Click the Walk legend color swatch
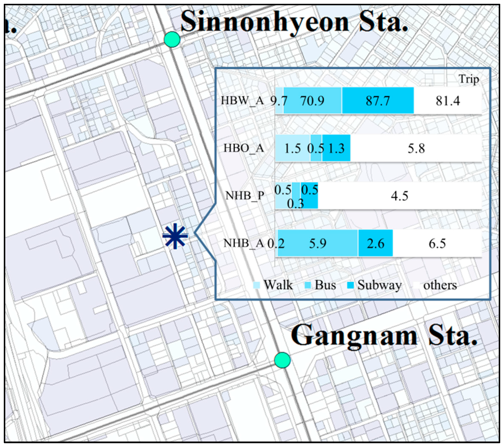 [x=256, y=285]
